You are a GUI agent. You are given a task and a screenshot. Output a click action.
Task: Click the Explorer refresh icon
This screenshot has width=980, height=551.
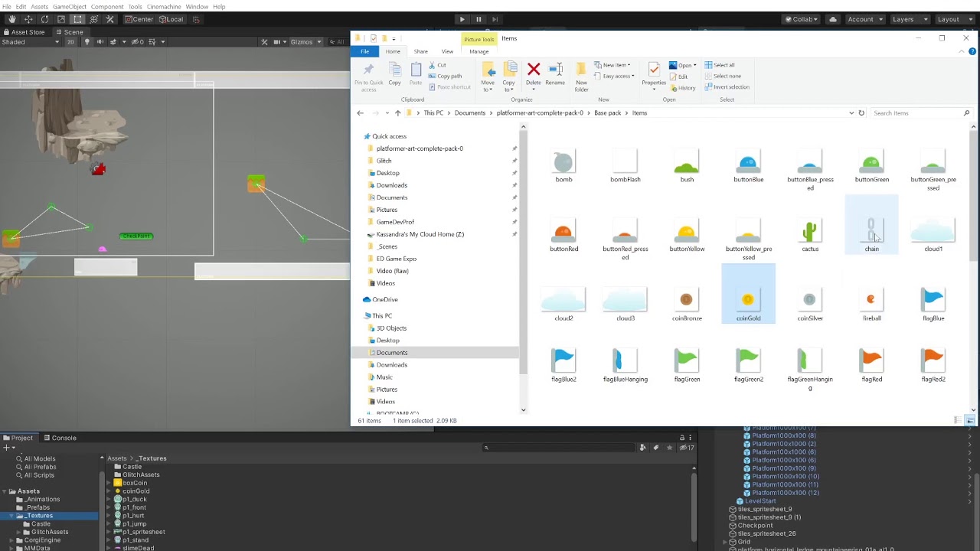point(861,112)
